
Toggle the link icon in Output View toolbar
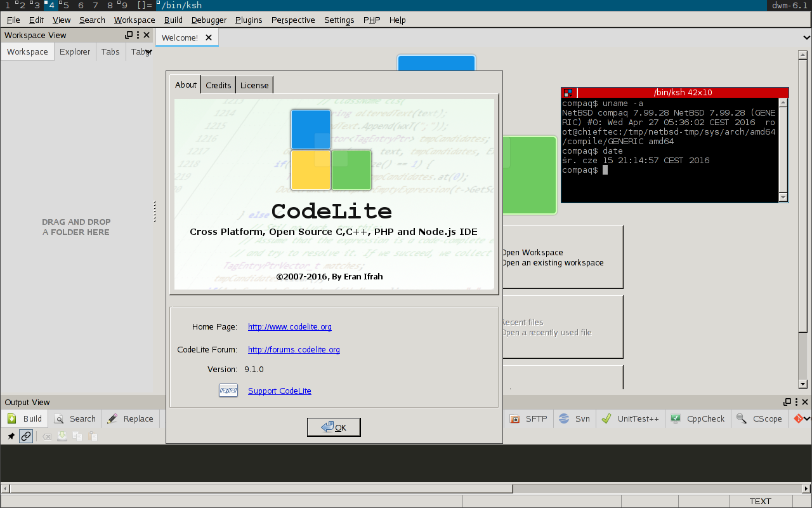pos(26,436)
